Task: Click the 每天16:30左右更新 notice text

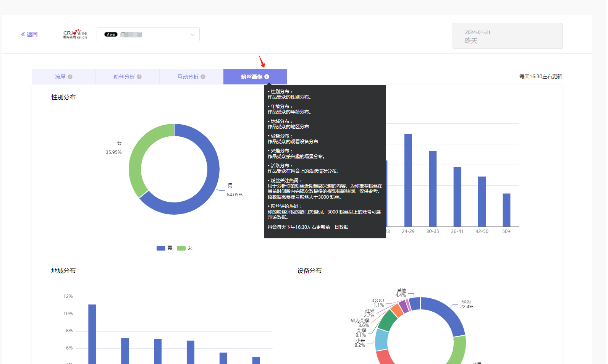Action: coord(540,77)
